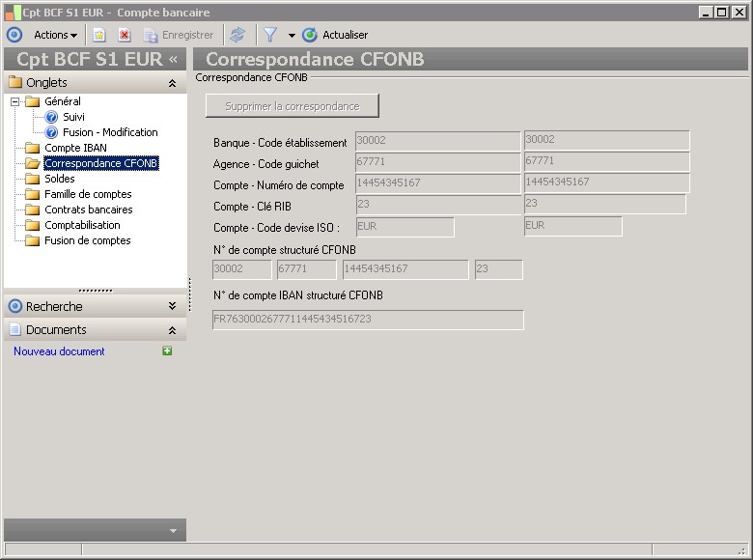Click the Enregistrer save icon

coord(151,35)
